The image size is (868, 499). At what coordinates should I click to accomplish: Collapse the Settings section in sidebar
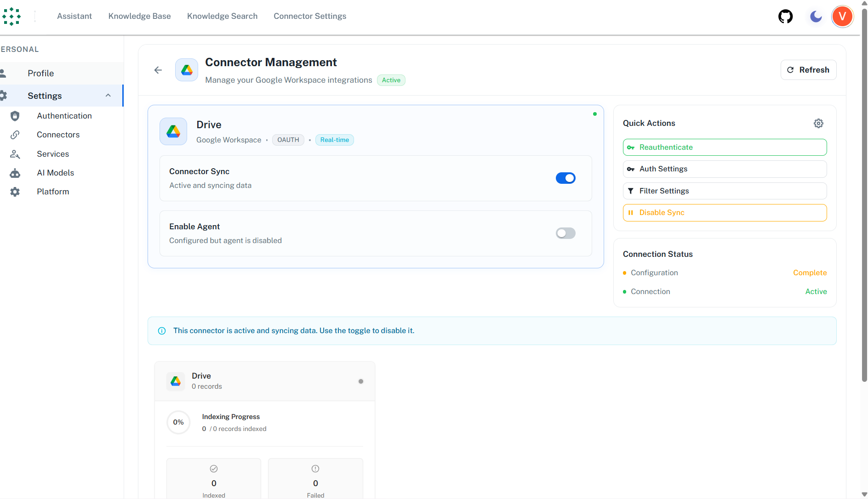coord(108,96)
